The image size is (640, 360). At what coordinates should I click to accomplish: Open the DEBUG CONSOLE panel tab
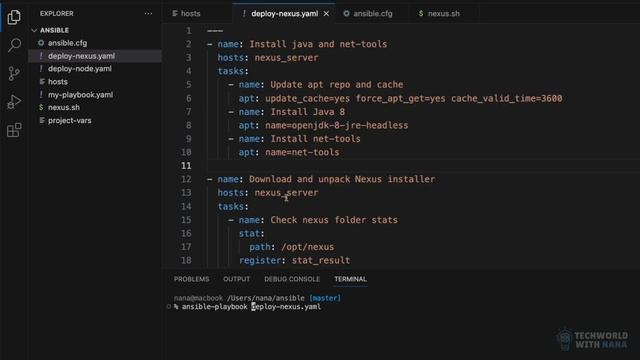pos(292,279)
